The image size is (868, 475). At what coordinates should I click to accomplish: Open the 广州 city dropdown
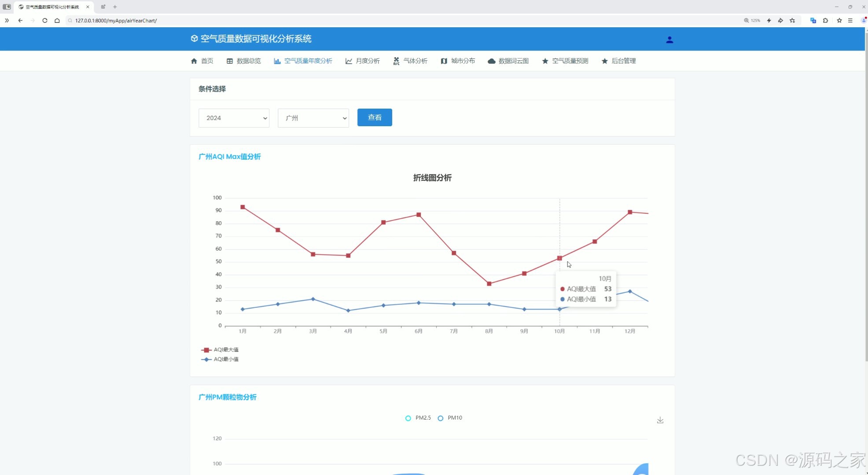[x=313, y=118]
